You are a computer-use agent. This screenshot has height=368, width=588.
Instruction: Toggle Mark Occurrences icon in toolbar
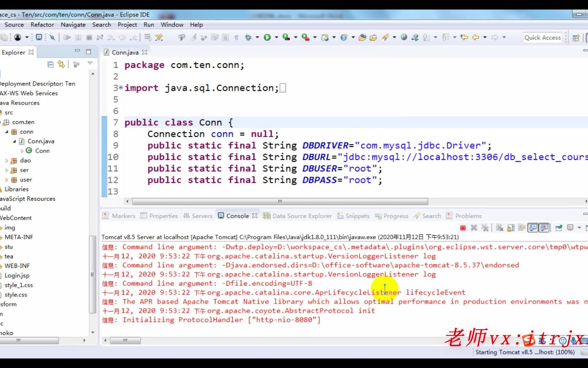(x=194, y=37)
